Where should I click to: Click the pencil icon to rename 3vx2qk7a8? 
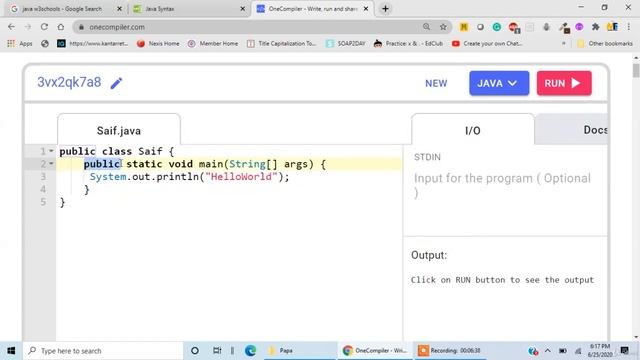[116, 83]
